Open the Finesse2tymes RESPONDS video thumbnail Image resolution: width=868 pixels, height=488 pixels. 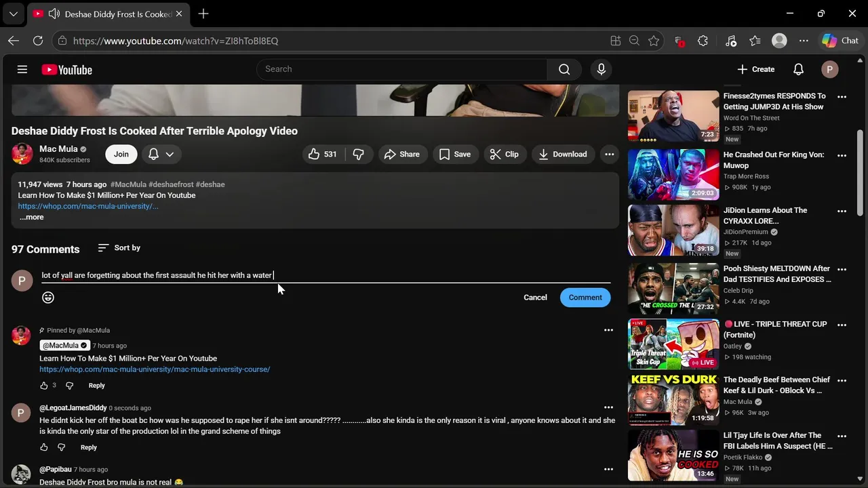(x=673, y=117)
